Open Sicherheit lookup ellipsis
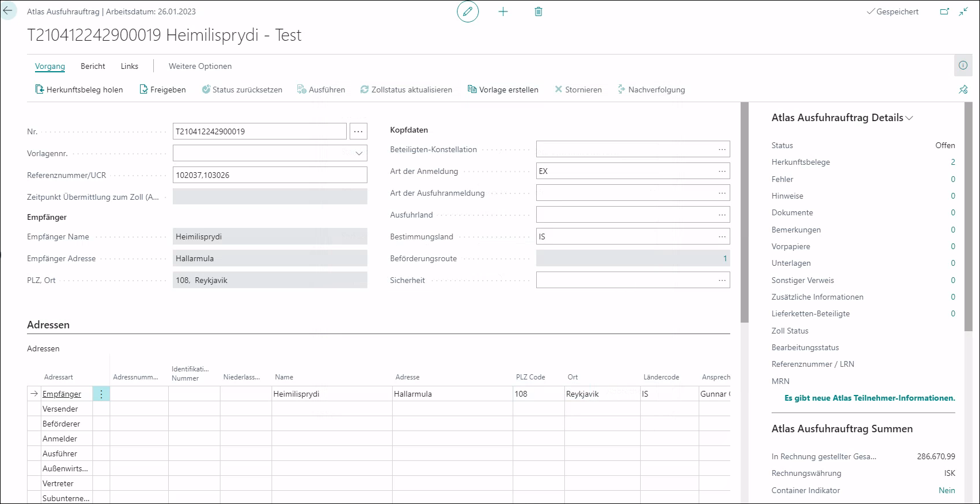This screenshot has height=504, width=980. click(x=722, y=280)
